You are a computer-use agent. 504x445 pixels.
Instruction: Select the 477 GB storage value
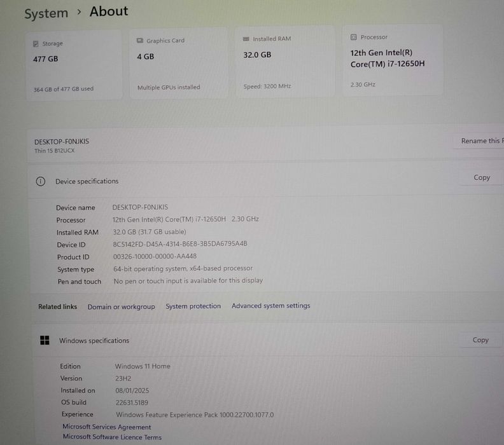[46, 59]
